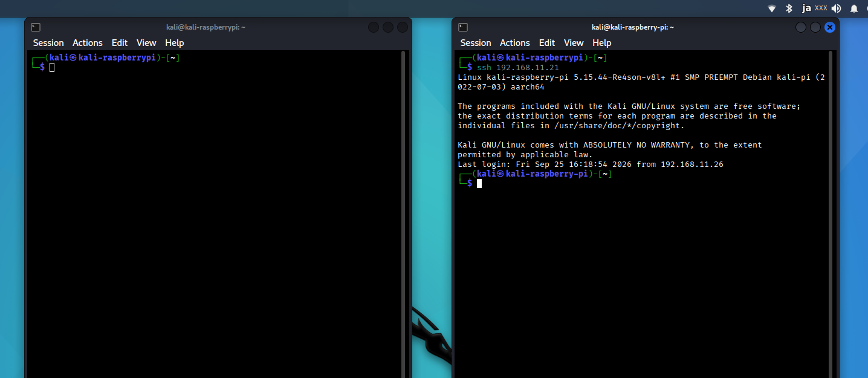Close the kali-raspberry-pi terminal window
The width and height of the screenshot is (868, 378).
830,27
